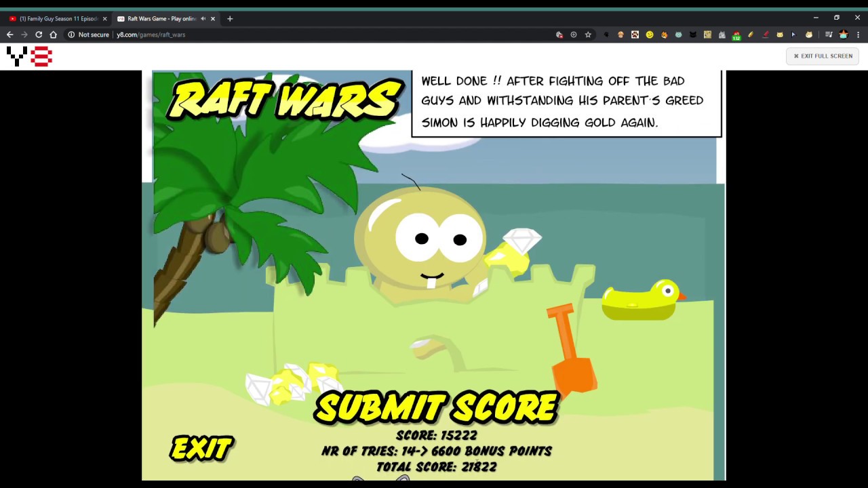Go back with the browser back arrow
The height and width of the screenshot is (488, 868).
(9, 35)
